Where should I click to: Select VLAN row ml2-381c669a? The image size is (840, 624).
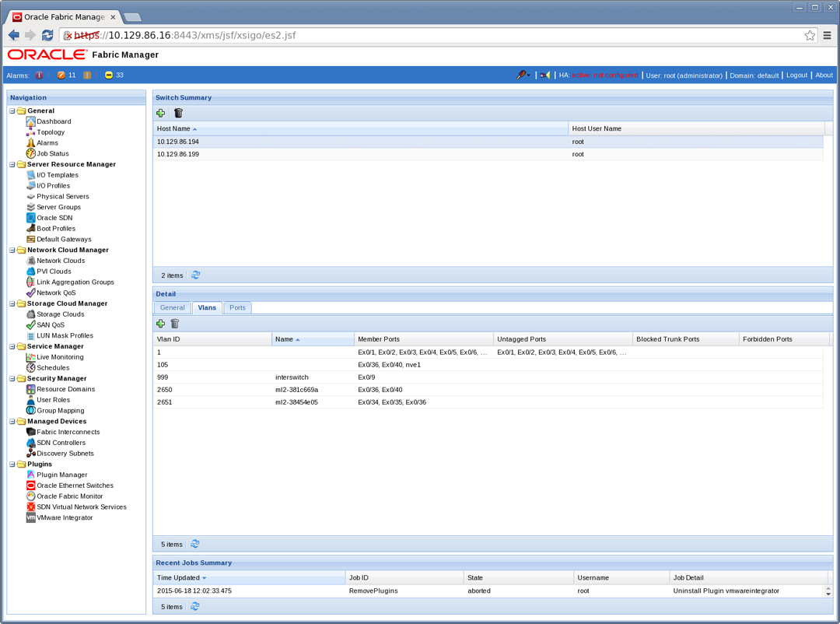point(488,390)
